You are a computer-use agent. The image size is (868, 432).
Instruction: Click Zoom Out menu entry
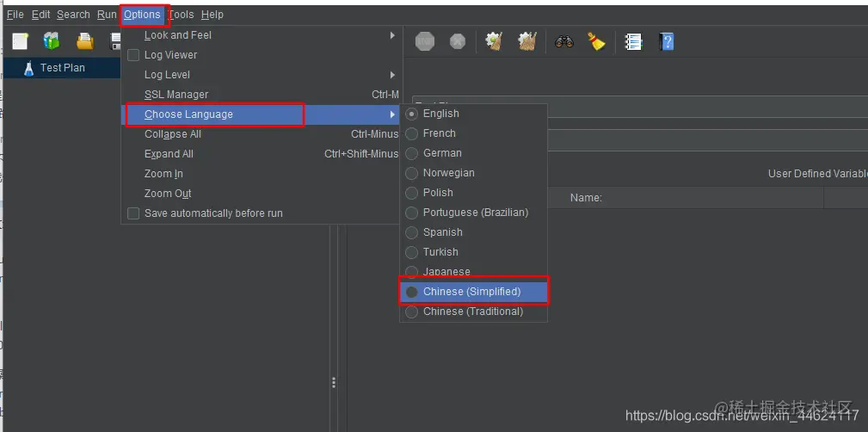tap(260, 194)
